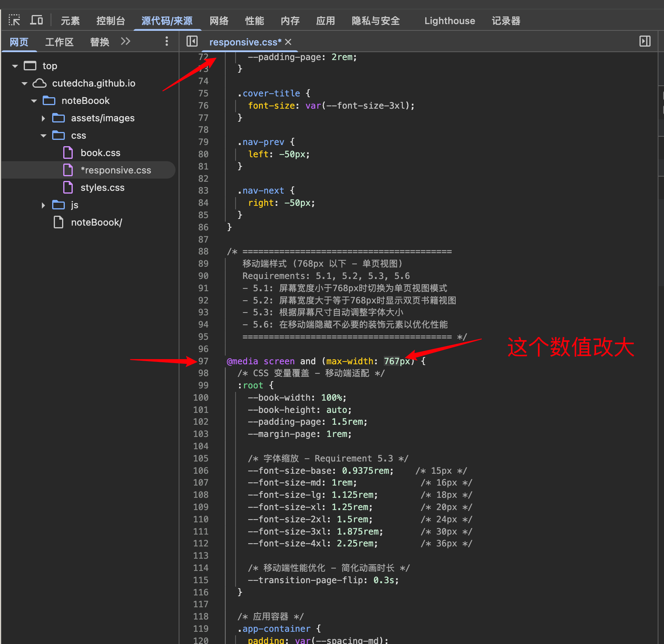This screenshot has height=644, width=664.
Task: Click the styles.css file icon
Action: 68,187
